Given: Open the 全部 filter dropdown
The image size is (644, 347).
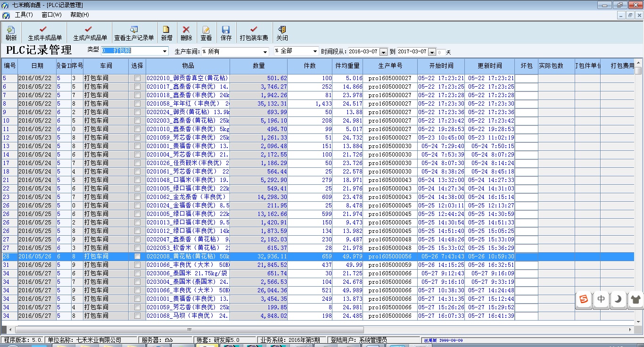Looking at the screenshot, I should (x=315, y=51).
